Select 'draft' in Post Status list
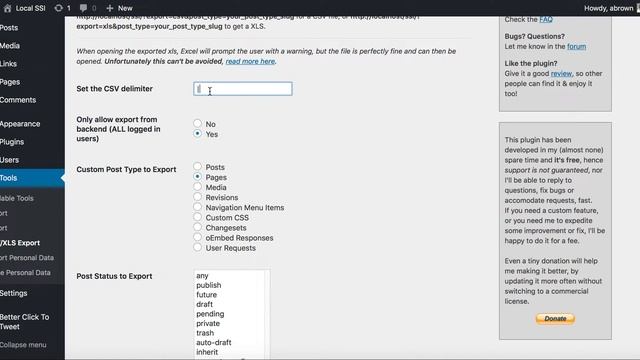Screen dimensions: 640x360 204,304
